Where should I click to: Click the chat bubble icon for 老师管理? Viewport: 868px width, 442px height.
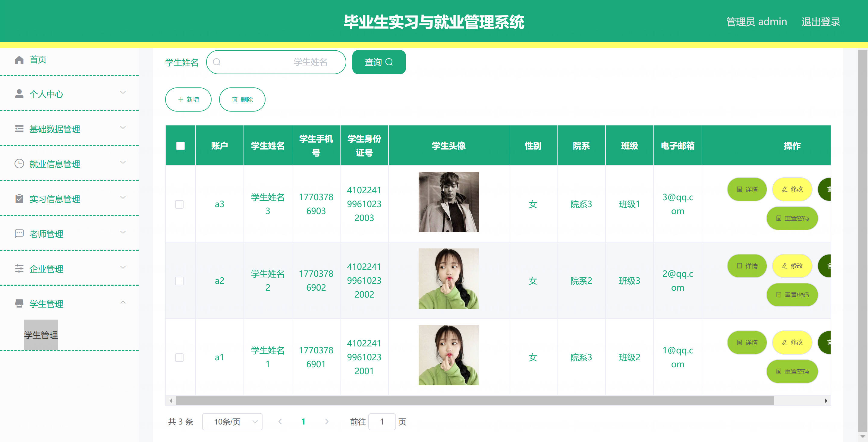click(19, 234)
